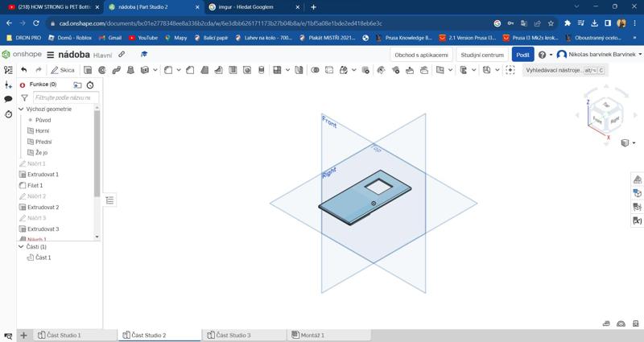Select the Shell tool icon

[233, 70]
